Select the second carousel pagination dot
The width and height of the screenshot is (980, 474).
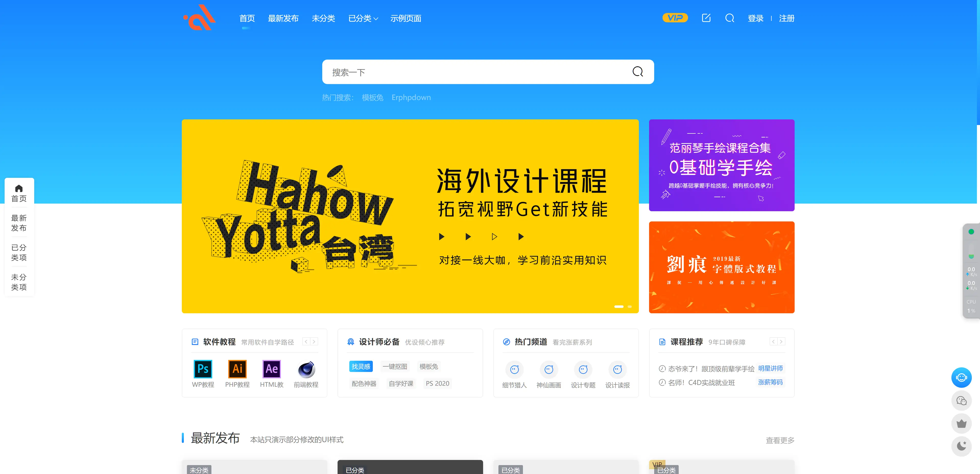(630, 307)
